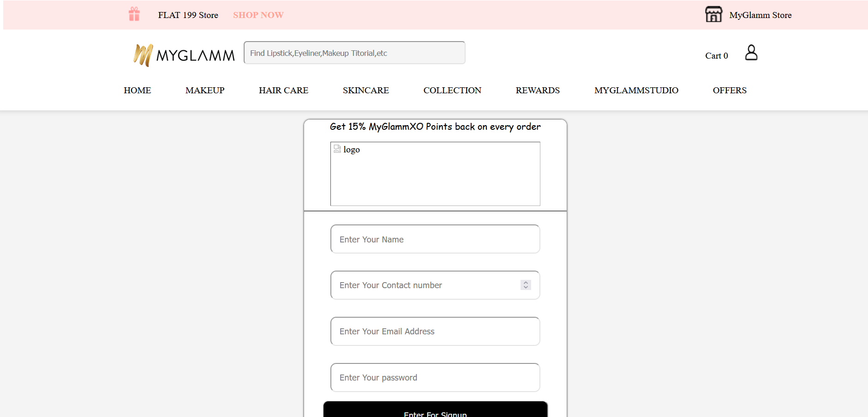Click the FLAT 199 Store link
Viewport: 868px width, 417px height.
188,15
